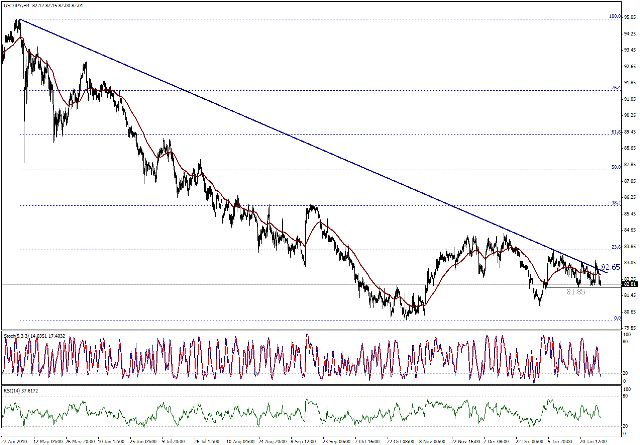Click the 0.0 Fibonacci level label

pyautogui.click(x=614, y=319)
